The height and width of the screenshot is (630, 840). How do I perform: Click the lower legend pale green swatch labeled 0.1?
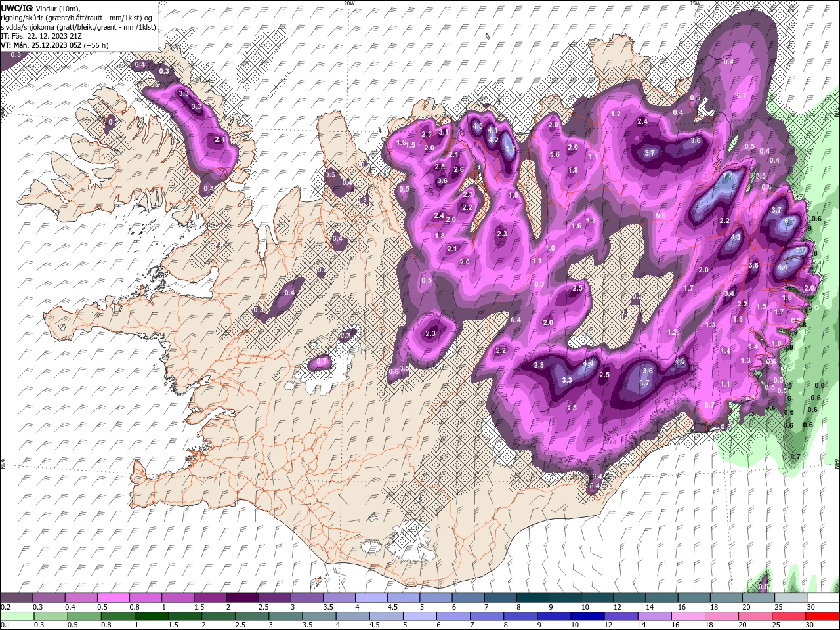pos(16,616)
